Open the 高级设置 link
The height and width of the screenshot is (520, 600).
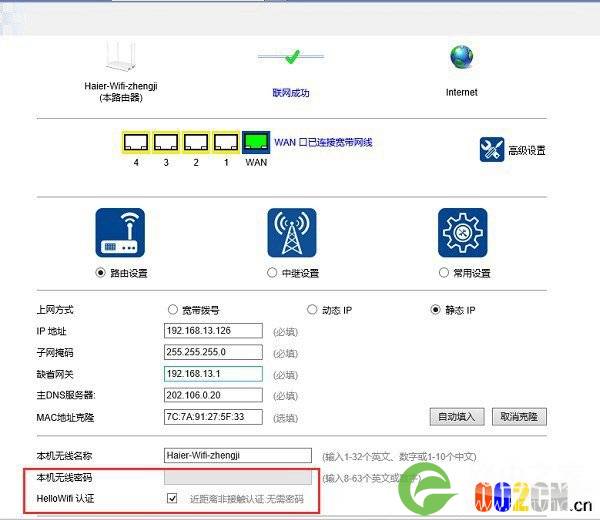[527, 150]
